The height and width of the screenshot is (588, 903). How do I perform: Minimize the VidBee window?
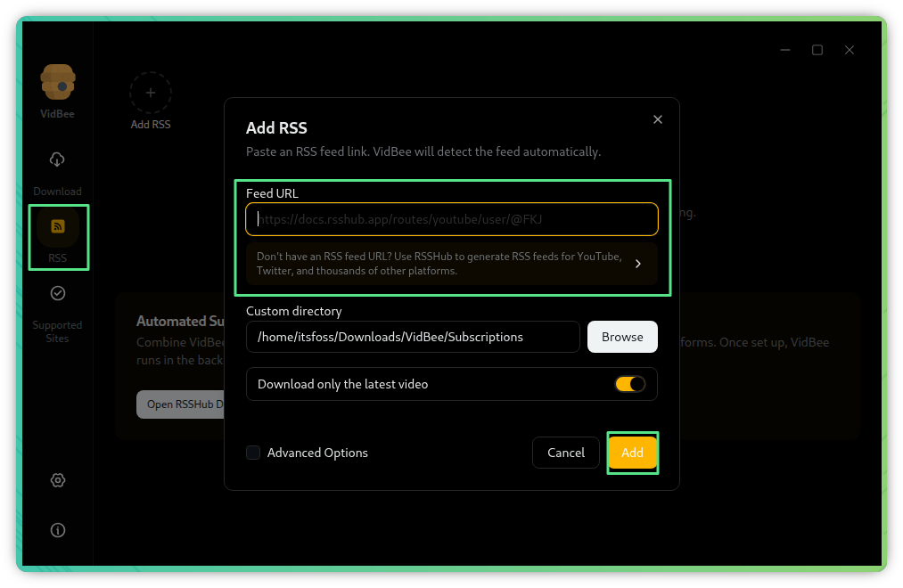tap(784, 50)
